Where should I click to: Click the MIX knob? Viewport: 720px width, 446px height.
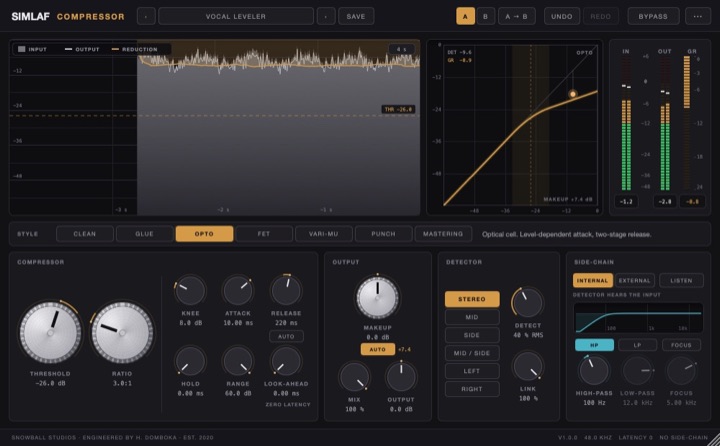point(354,377)
